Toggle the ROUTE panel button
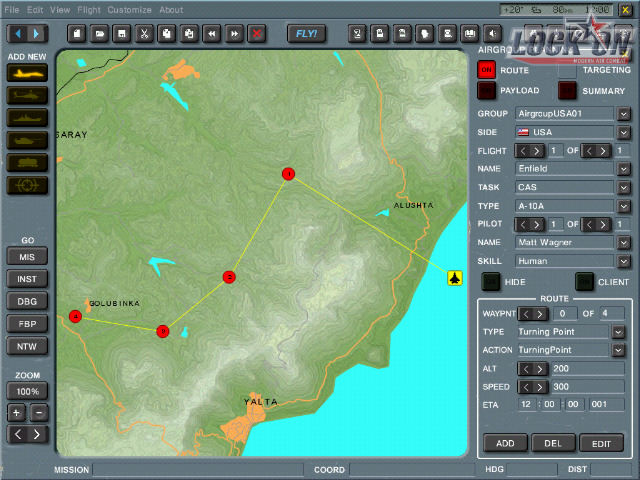 click(487, 70)
